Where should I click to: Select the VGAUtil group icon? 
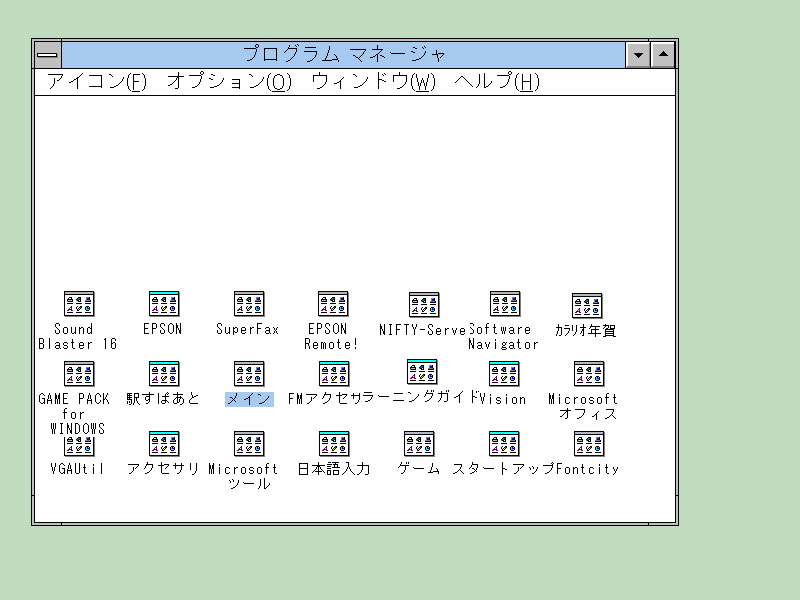[x=79, y=446]
